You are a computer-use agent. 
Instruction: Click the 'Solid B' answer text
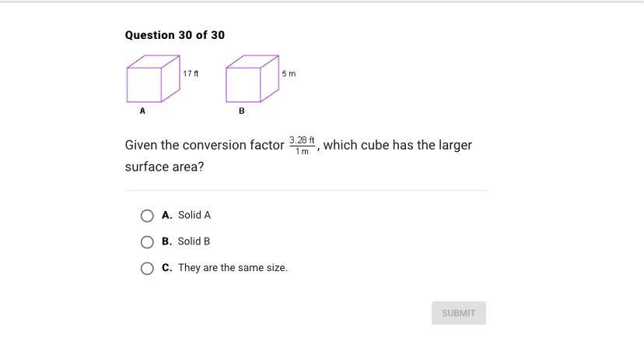click(194, 241)
